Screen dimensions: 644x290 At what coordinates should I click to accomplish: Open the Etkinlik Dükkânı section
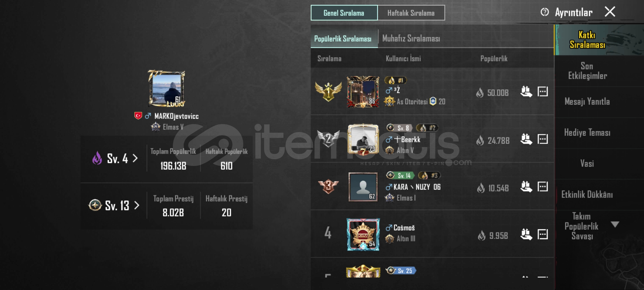point(587,194)
